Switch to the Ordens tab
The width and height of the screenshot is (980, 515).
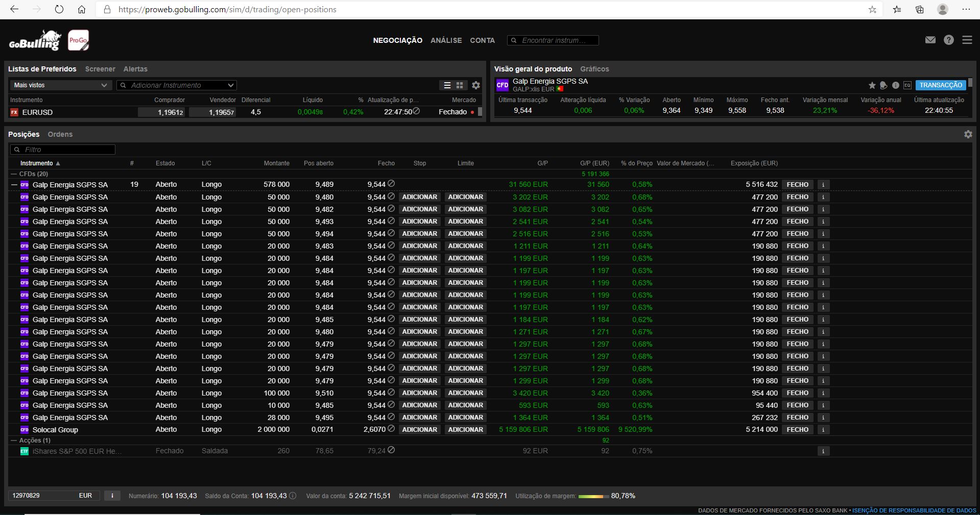[60, 134]
